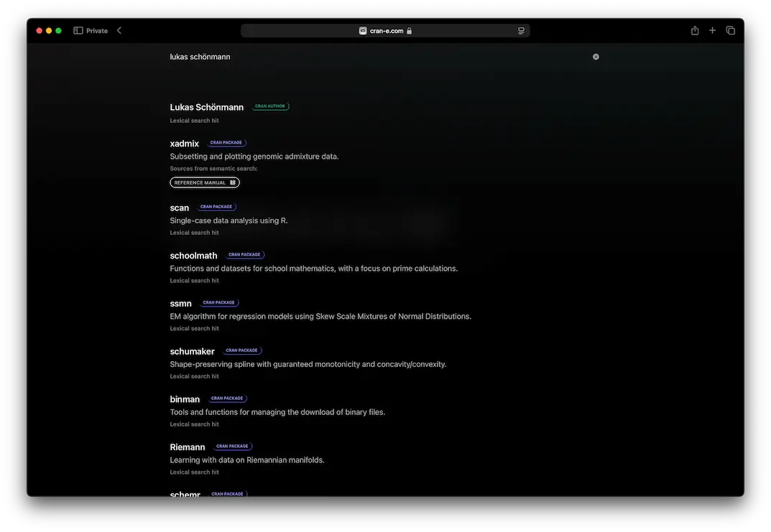Select the schoolmath package result
771x532 pixels.
[193, 256]
